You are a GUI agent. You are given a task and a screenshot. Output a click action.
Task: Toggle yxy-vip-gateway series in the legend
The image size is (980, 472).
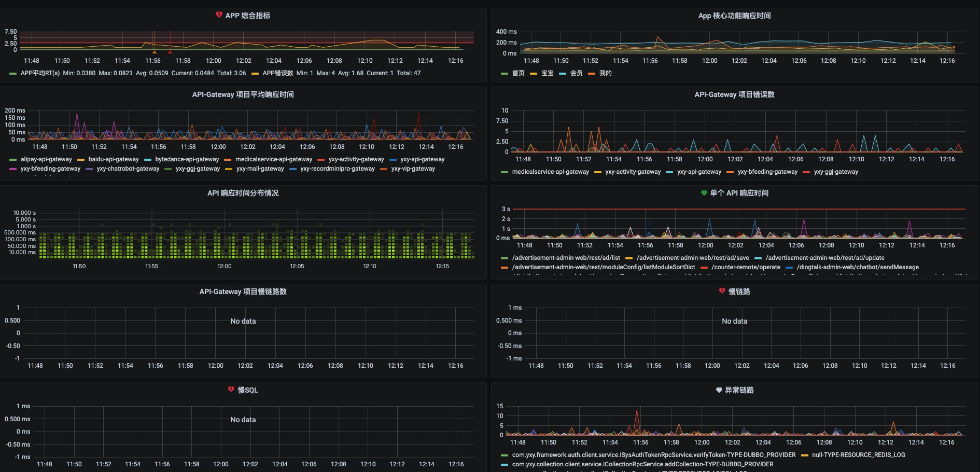(413, 169)
